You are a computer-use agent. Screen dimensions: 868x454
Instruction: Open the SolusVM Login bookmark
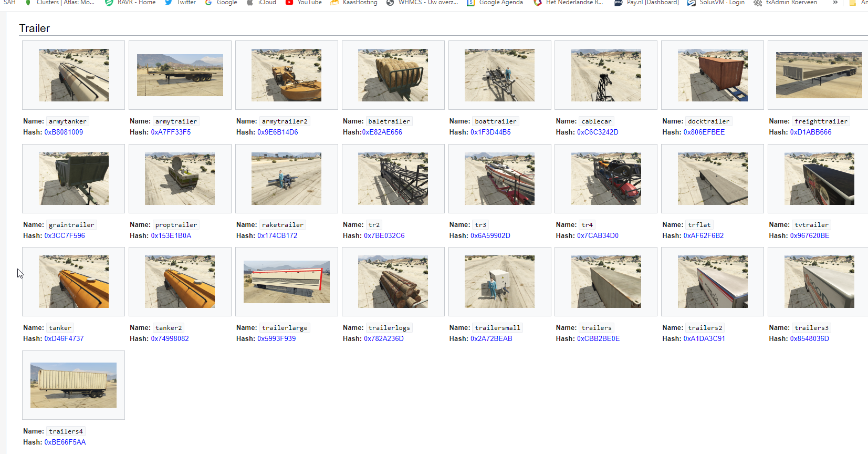click(716, 3)
